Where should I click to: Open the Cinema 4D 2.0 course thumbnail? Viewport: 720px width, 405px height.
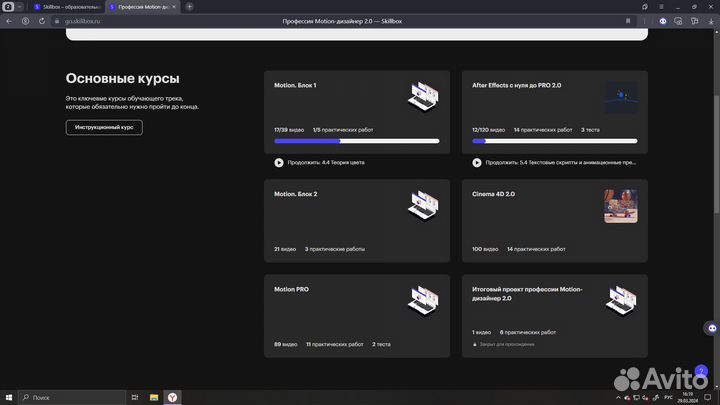point(620,206)
